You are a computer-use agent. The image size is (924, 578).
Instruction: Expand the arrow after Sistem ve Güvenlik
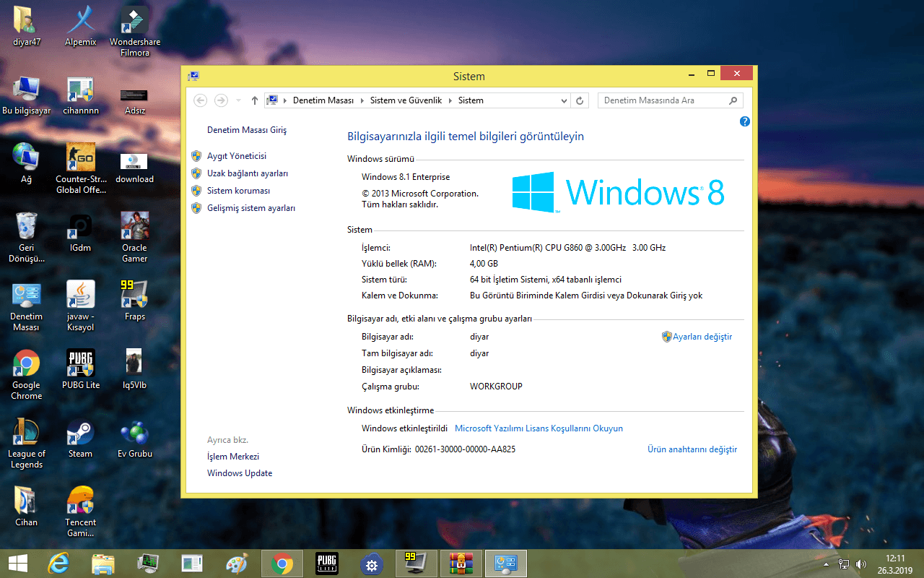450,100
